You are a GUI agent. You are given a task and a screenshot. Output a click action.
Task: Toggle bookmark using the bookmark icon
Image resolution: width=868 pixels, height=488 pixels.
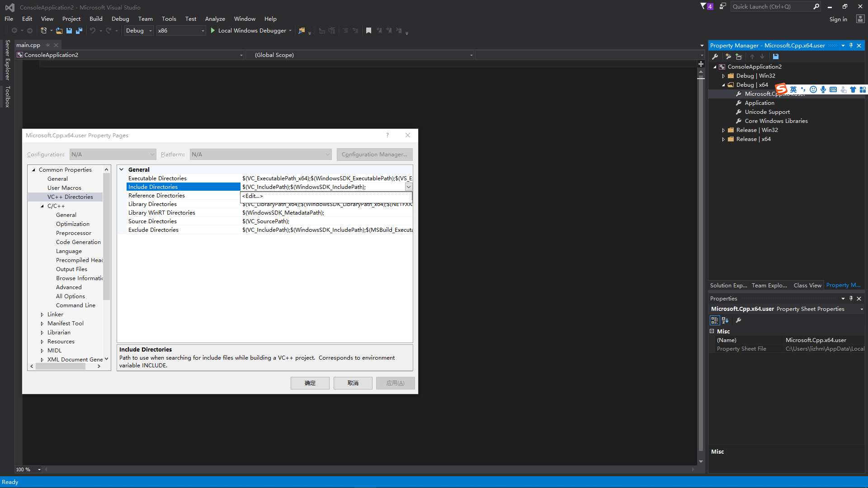click(x=368, y=31)
